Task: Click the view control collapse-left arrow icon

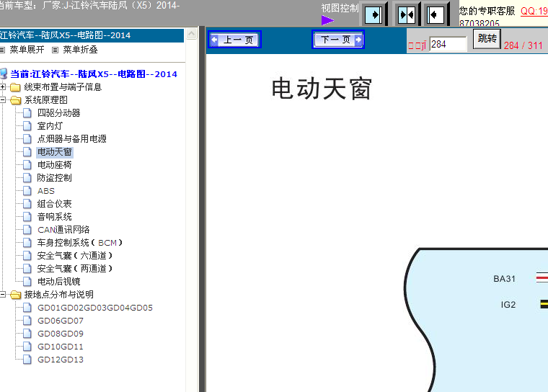Action: (x=436, y=14)
